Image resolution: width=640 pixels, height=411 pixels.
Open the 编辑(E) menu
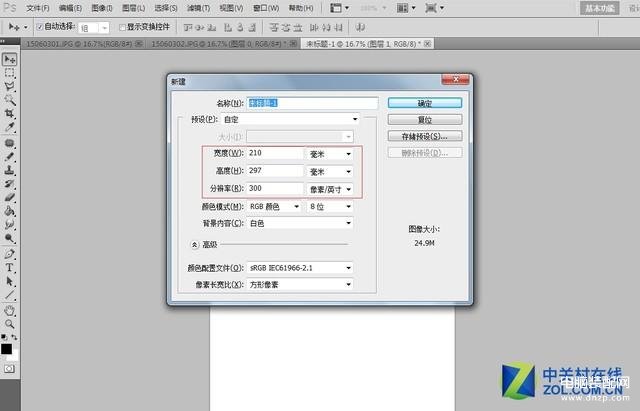[70, 8]
